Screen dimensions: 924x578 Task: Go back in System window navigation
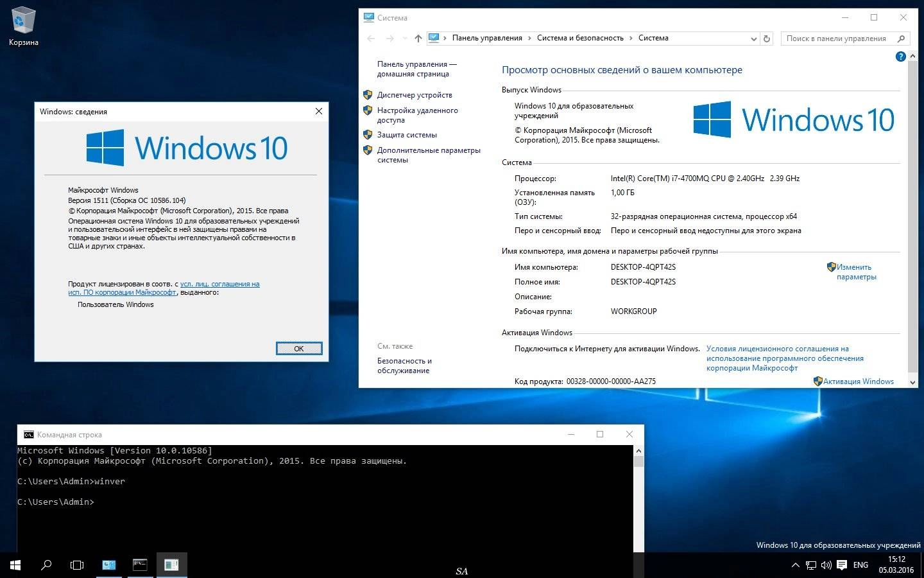point(371,39)
